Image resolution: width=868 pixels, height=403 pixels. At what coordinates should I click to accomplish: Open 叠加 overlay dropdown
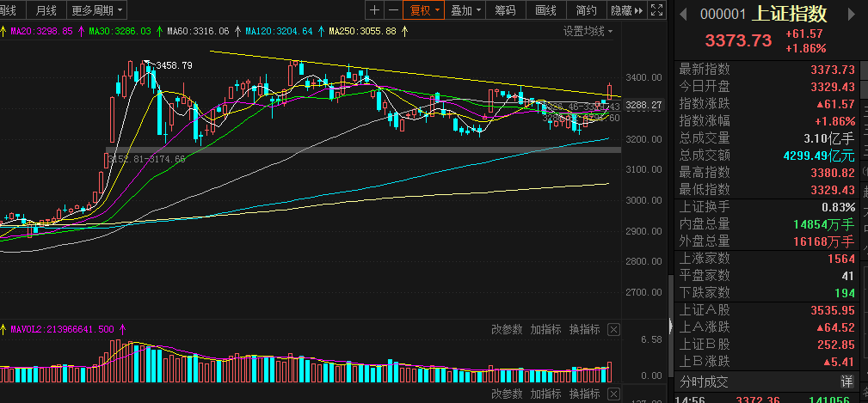465,10
